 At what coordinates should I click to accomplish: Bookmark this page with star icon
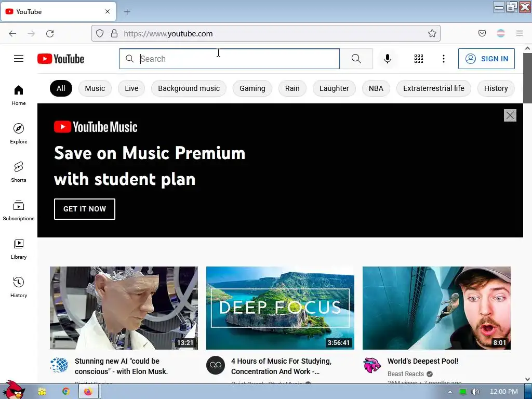[432, 33]
